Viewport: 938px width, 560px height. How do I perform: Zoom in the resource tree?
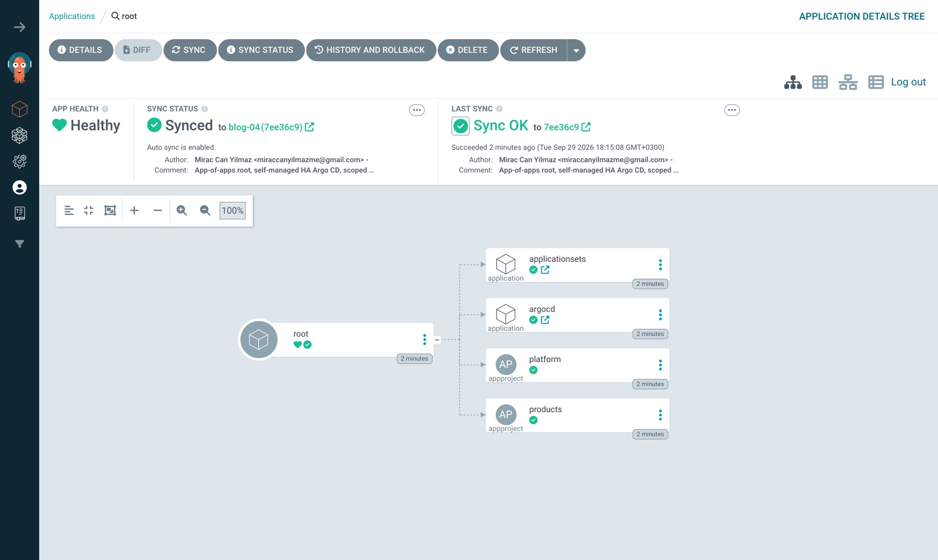click(x=181, y=210)
